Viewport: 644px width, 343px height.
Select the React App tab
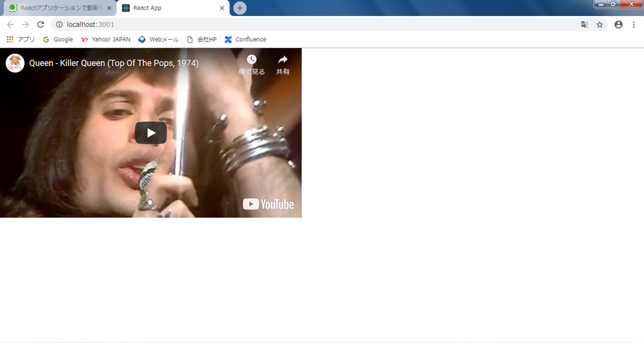[x=173, y=8]
